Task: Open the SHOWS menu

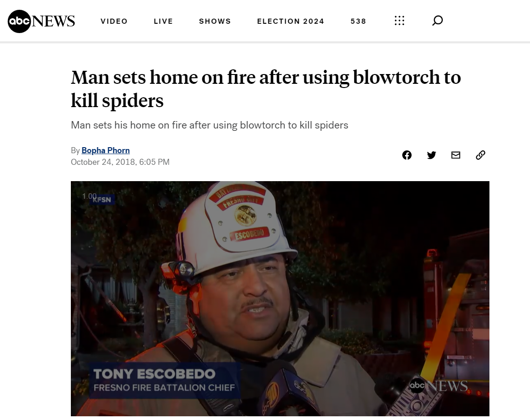Action: [x=215, y=21]
